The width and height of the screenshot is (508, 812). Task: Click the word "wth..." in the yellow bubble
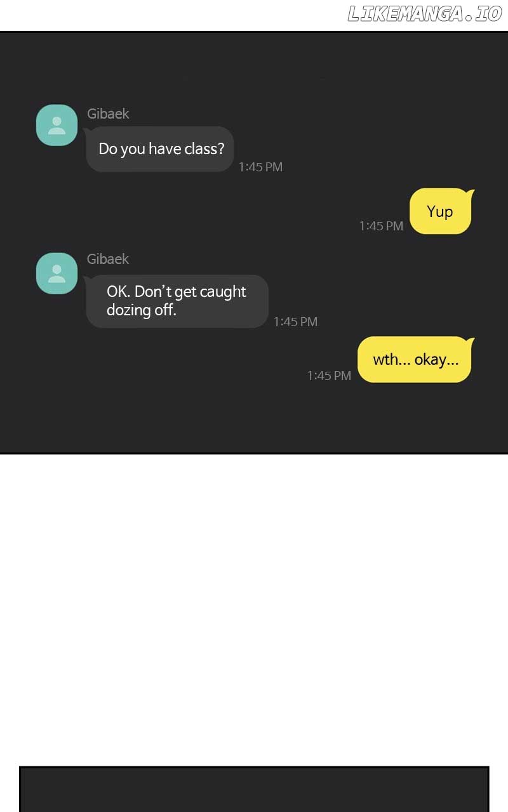[391, 360]
